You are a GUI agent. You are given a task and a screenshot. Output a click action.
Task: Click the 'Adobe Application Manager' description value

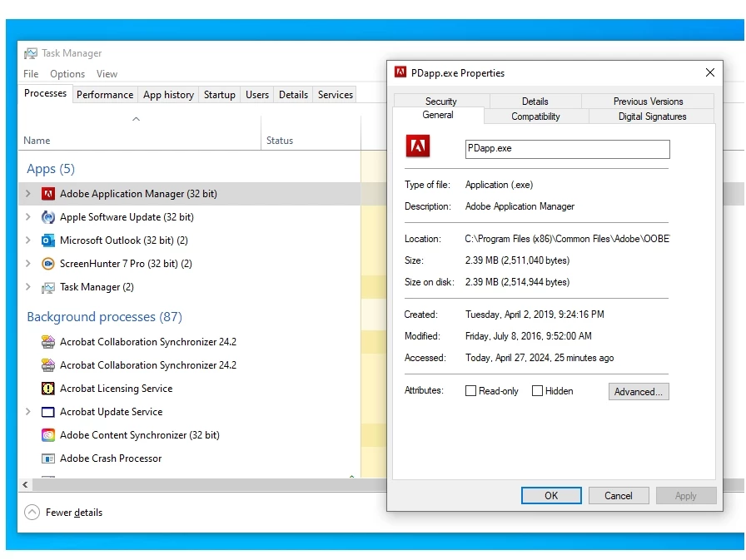point(520,206)
